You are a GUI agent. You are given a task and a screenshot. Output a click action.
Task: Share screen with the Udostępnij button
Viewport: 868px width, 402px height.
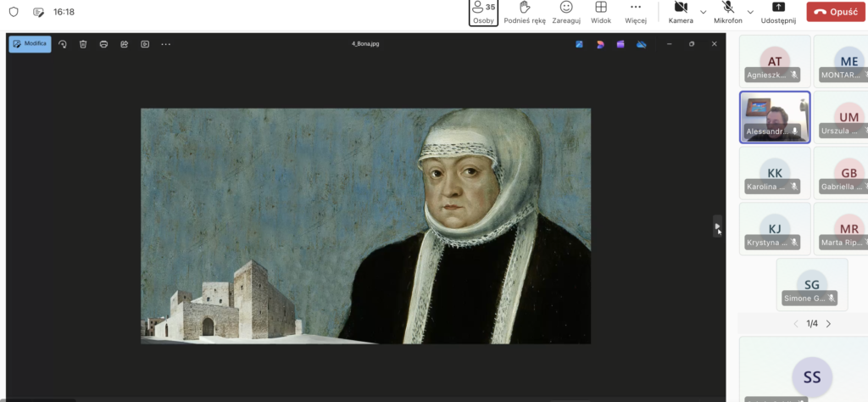[x=778, y=13]
